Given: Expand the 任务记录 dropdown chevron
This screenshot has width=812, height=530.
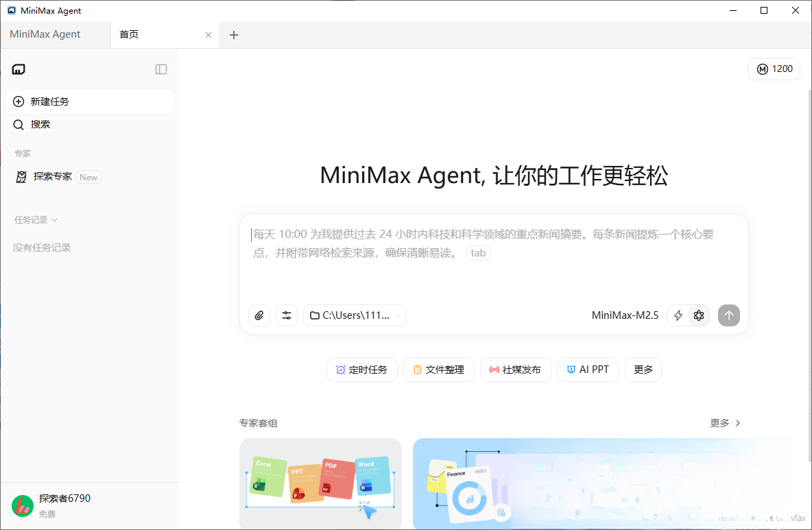Looking at the screenshot, I should pyautogui.click(x=54, y=220).
